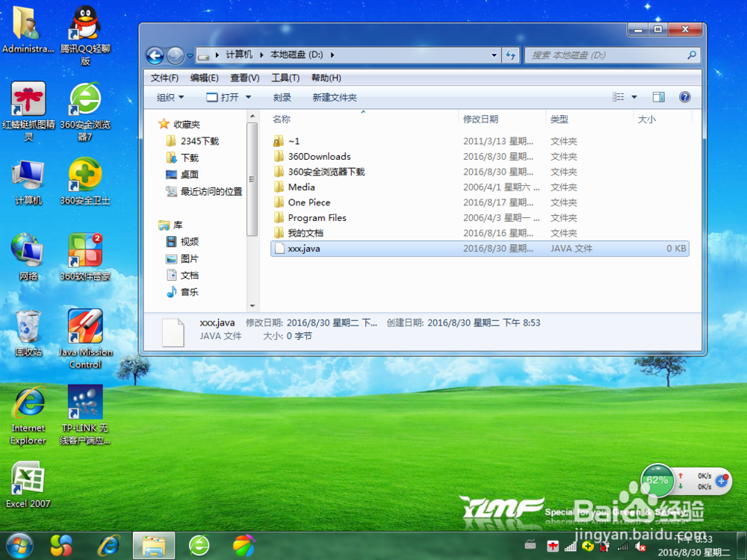
Task: Click the 360软件管家 desktop icon
Action: pos(85,257)
